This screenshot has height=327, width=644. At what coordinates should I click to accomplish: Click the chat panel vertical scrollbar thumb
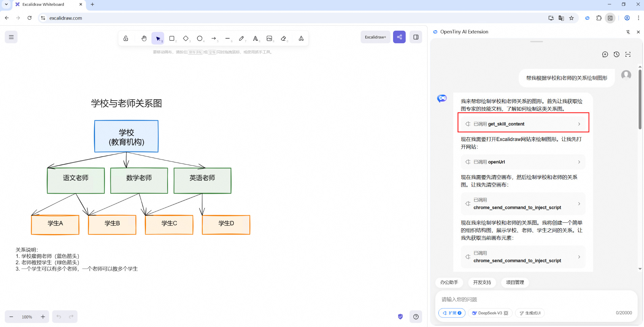point(640,99)
